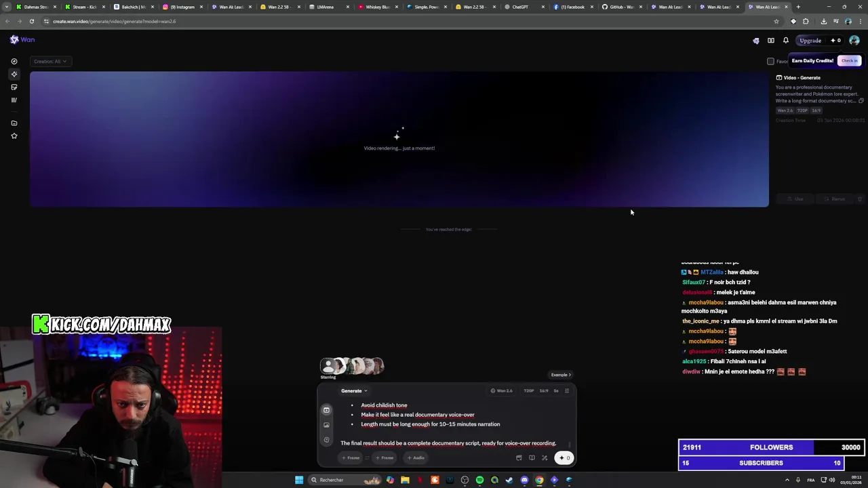Click the Rerun button
The image size is (868, 488).
click(x=834, y=199)
